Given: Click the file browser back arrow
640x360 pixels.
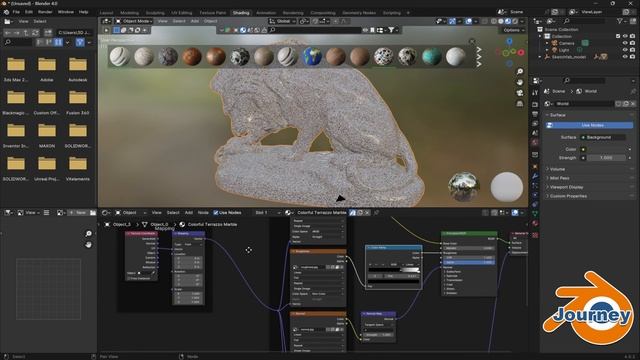Looking at the screenshot, I should (8, 33).
